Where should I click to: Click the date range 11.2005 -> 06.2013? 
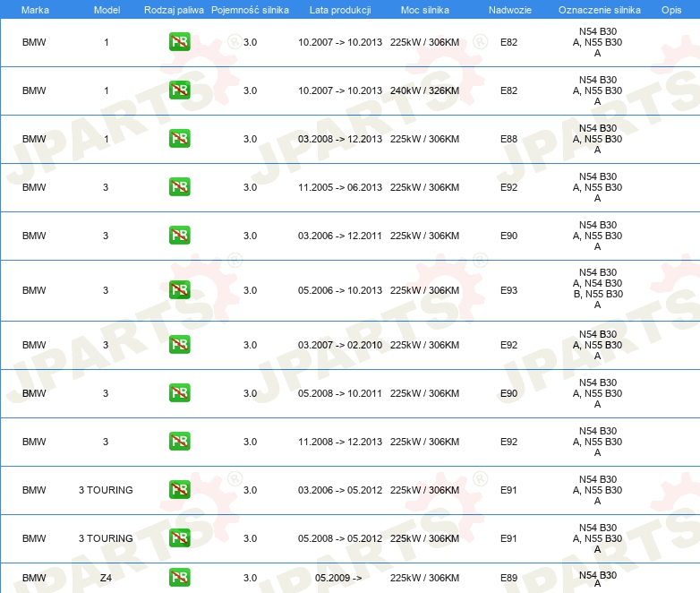[x=340, y=187]
